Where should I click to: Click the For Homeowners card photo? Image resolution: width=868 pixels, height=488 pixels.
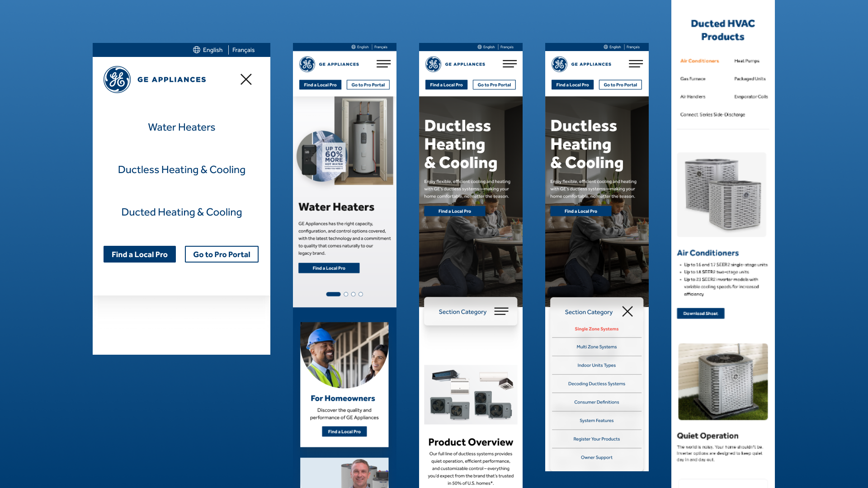pos(344,355)
